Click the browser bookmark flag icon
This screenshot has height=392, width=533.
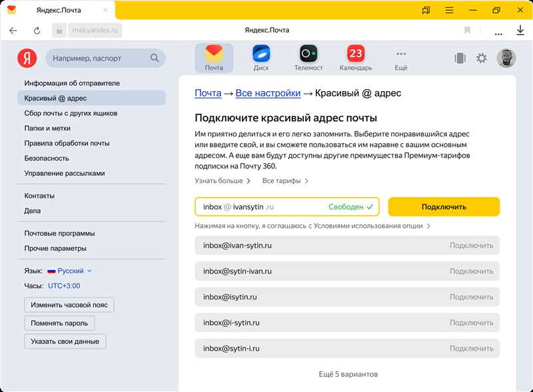point(468,30)
